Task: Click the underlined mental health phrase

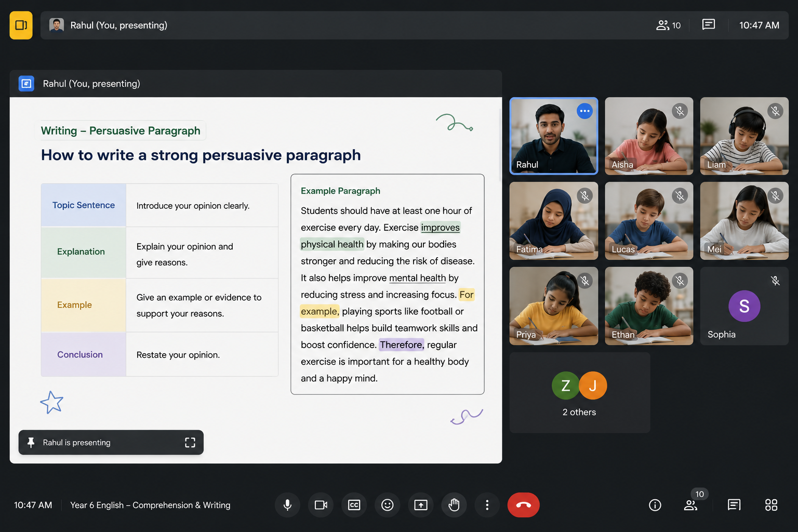Action: [x=417, y=278]
